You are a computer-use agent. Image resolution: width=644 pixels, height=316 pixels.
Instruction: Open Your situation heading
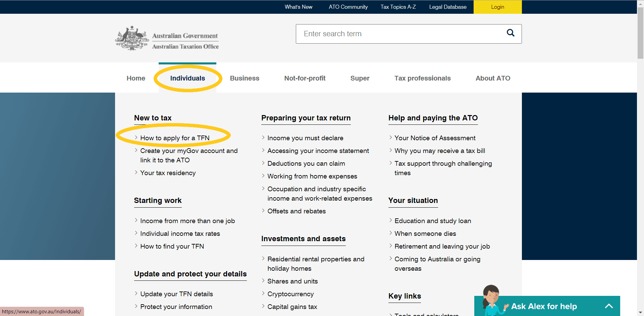point(413,201)
